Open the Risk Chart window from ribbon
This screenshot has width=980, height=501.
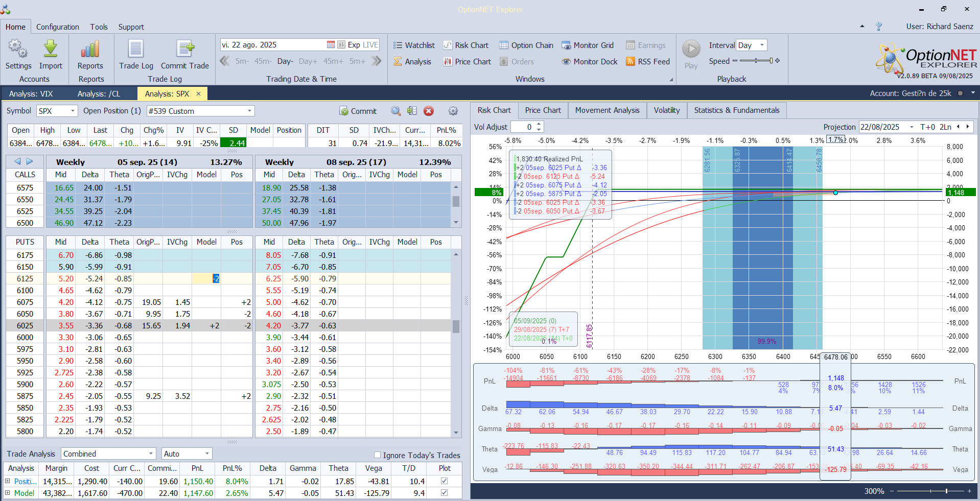tap(466, 45)
